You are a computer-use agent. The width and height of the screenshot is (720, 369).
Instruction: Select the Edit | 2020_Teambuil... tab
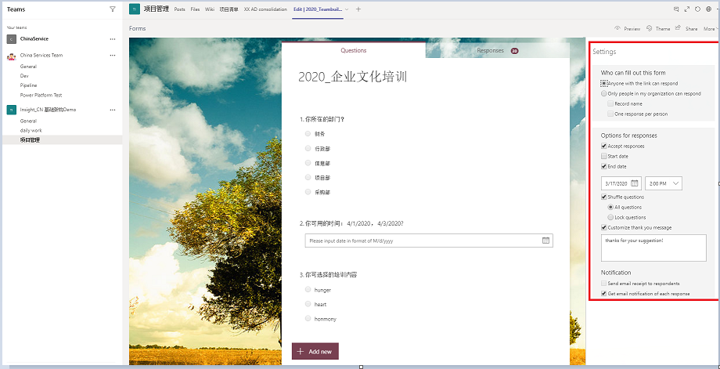[x=318, y=9]
